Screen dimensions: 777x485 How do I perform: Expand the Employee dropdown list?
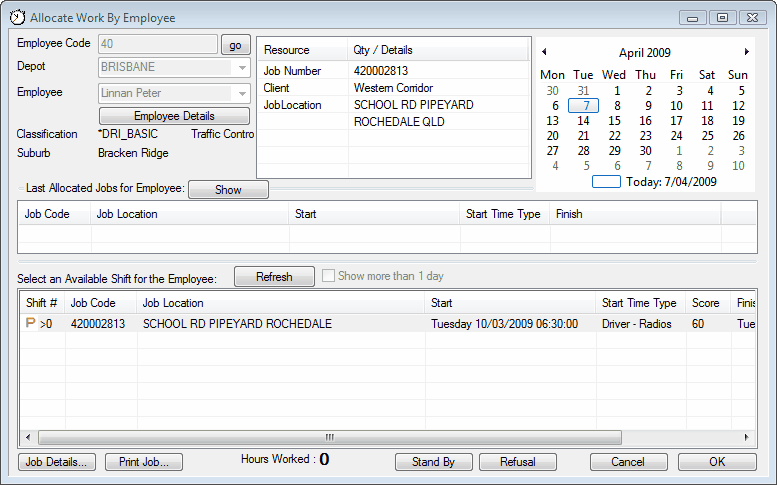(x=241, y=93)
